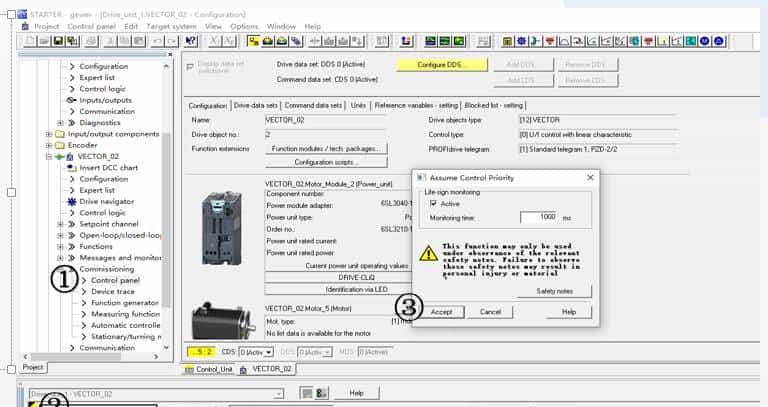
Task: Expand Input/output components tree node
Action: (48, 134)
